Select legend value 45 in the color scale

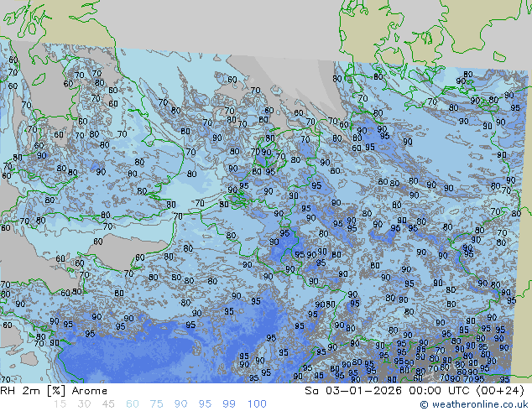108,404
